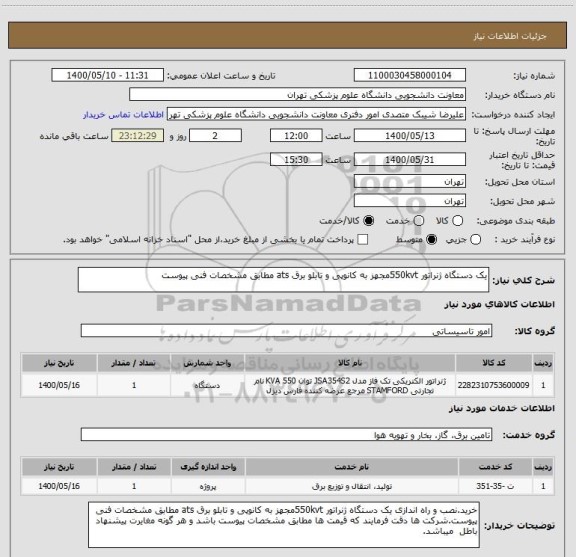Click the پروژه unit cell in services table
Screen dimensions: 576x557
coord(208,486)
